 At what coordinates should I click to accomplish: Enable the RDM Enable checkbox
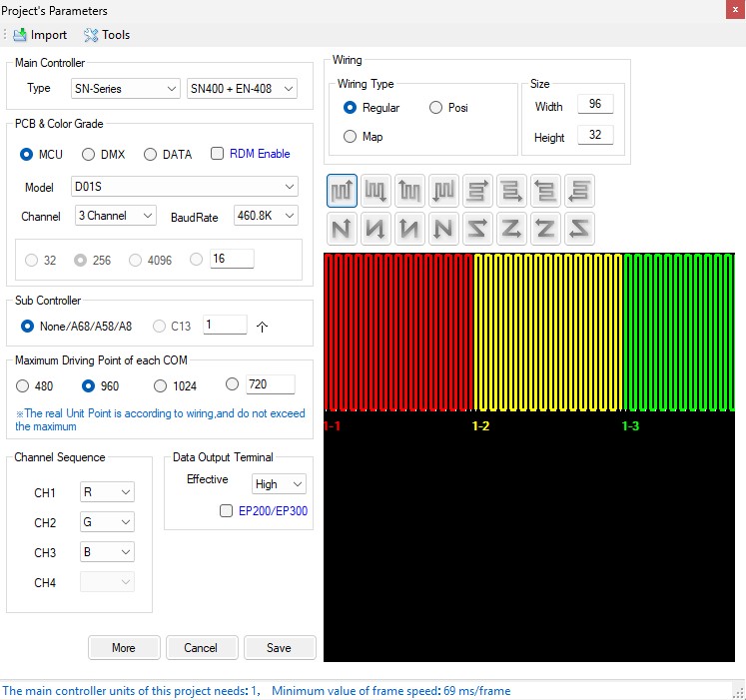pos(217,153)
